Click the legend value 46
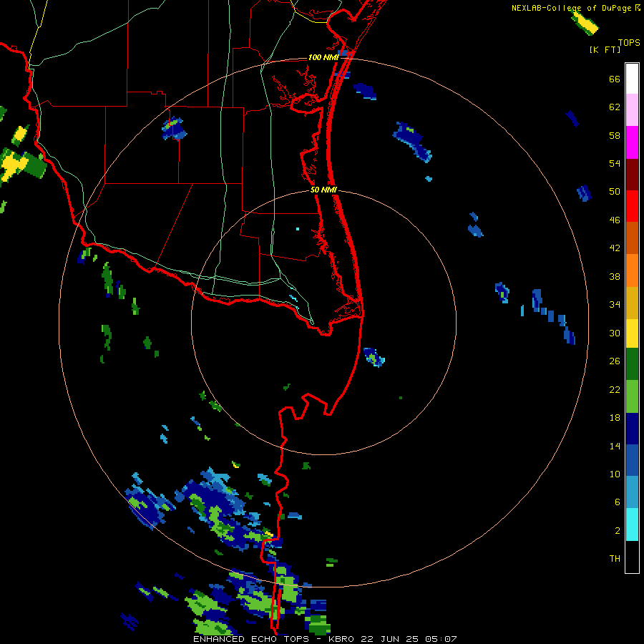 coord(615,220)
